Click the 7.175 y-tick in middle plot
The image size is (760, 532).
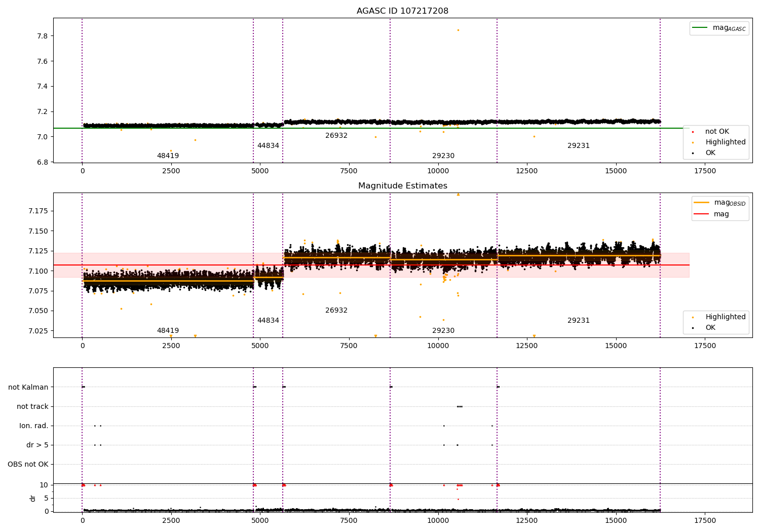pyautogui.click(x=39, y=211)
